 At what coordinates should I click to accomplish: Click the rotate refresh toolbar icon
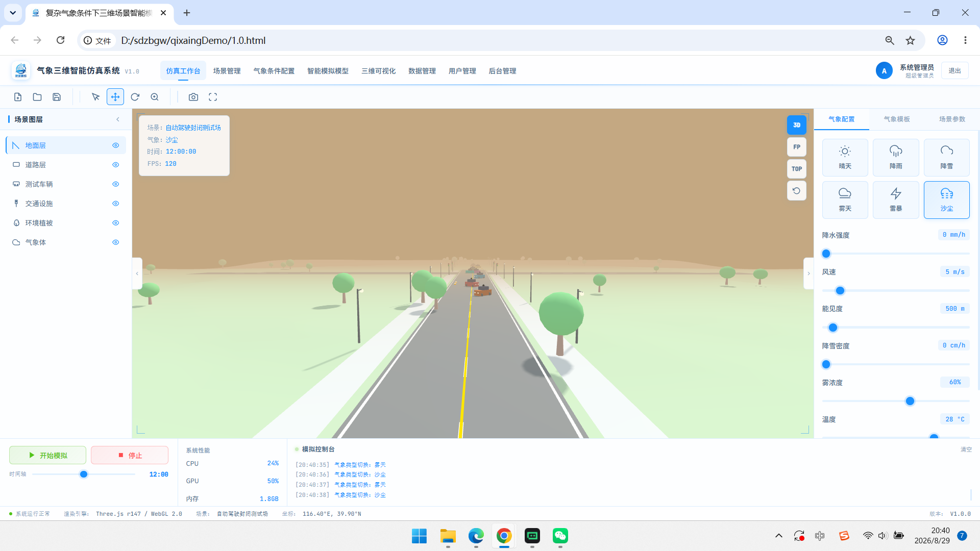(135, 97)
